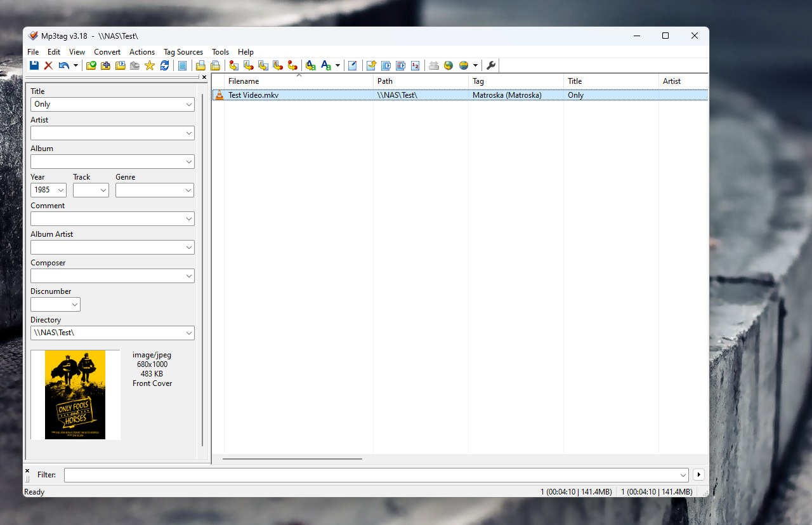Open the Tag Sources menu
This screenshot has width=812, height=525.
183,52
